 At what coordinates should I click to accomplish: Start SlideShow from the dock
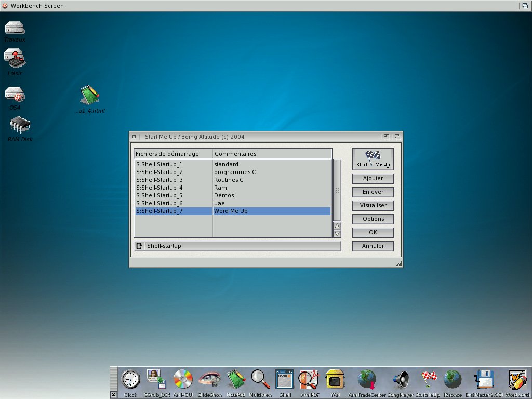[209, 379]
